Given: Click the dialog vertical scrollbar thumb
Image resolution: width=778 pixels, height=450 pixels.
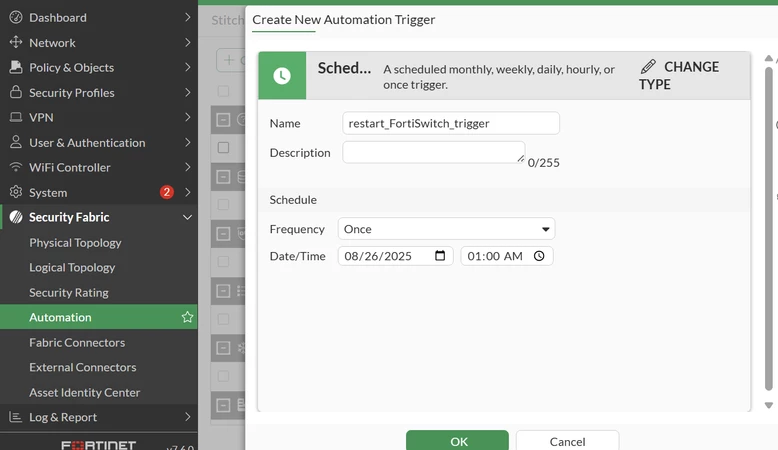Looking at the screenshot, I should (769, 229).
